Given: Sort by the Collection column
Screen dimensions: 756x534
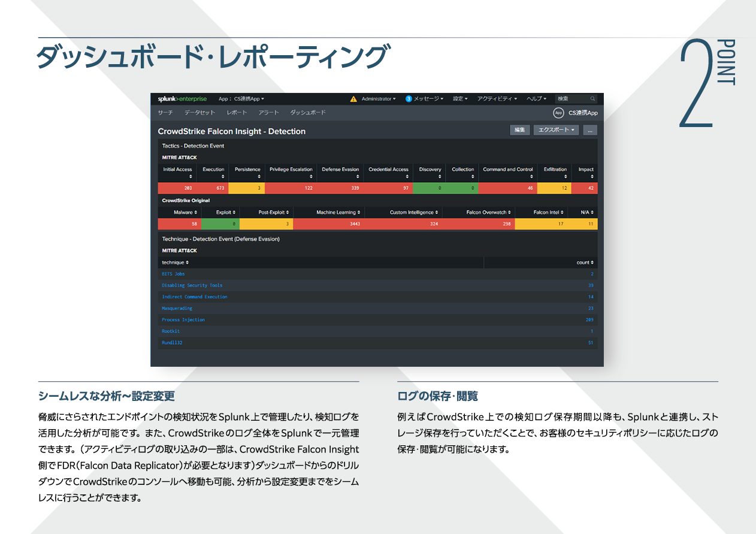Looking at the screenshot, I should point(462,173).
